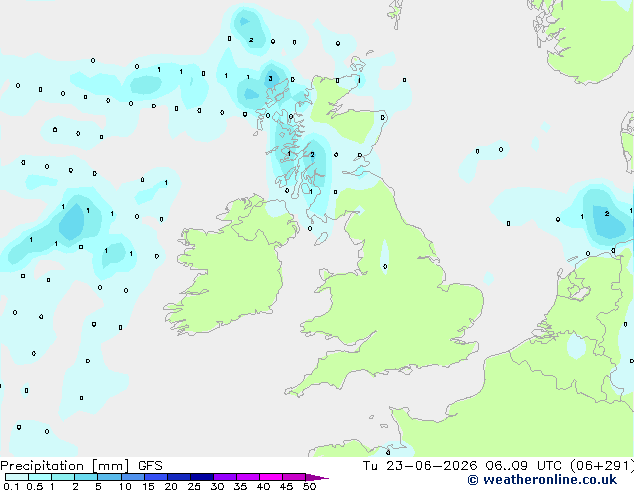
Task: Click the 15–20 mm legend color swatch
Action: click(x=156, y=477)
